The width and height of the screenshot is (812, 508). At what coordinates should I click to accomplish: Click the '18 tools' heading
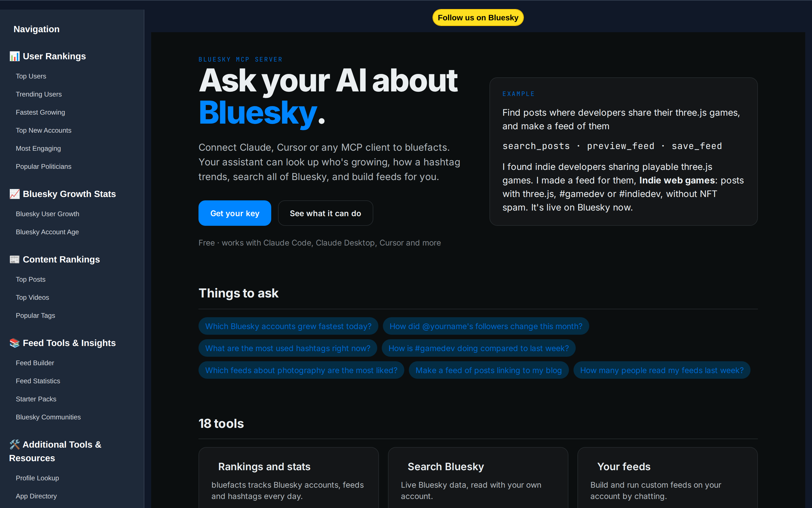click(221, 423)
